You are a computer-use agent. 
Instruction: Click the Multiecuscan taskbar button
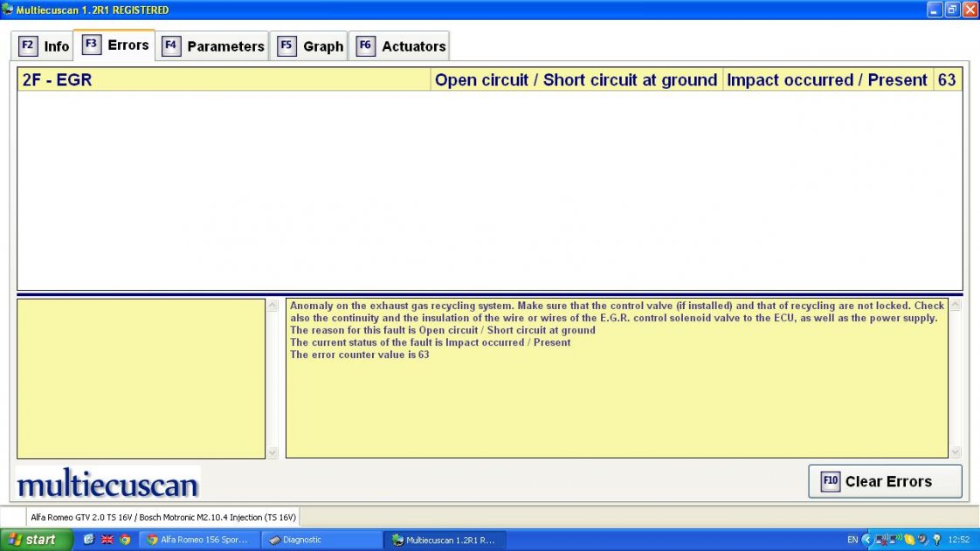(x=444, y=540)
